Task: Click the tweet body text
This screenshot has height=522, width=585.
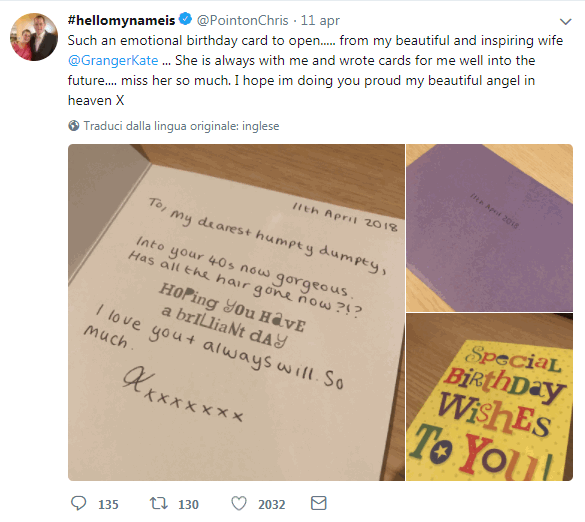Action: tap(315, 71)
